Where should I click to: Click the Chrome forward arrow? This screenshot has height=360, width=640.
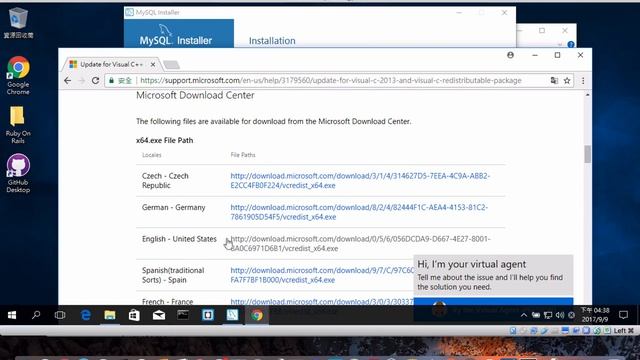point(81,80)
